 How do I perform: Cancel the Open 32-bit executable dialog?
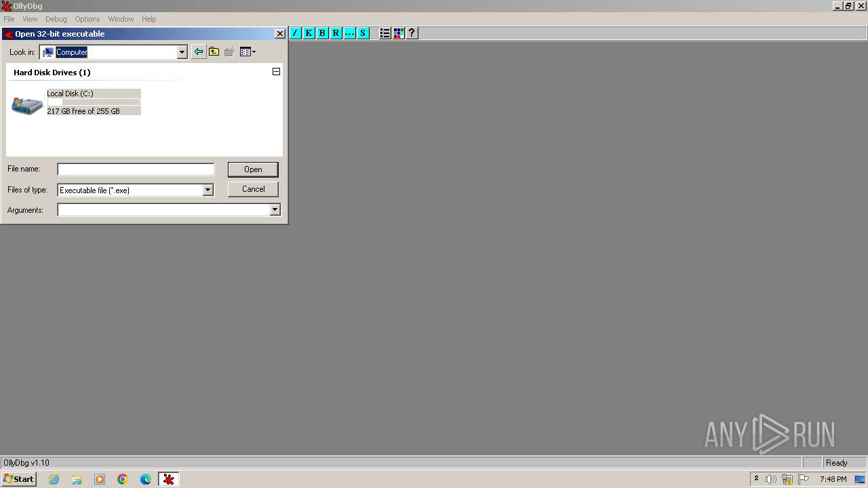253,189
